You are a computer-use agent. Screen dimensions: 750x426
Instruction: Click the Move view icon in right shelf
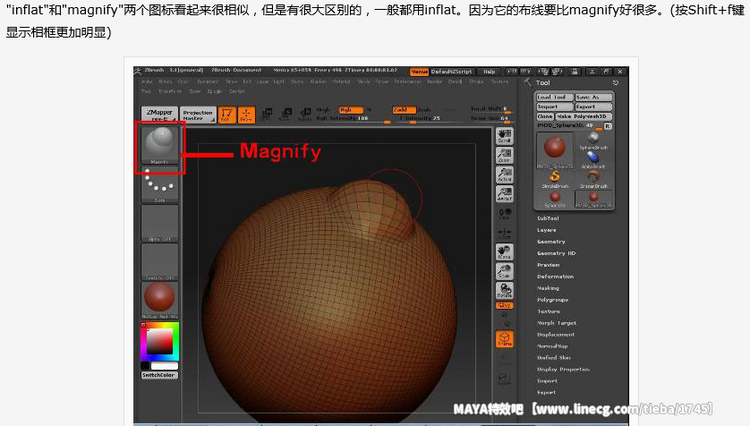tap(505, 252)
